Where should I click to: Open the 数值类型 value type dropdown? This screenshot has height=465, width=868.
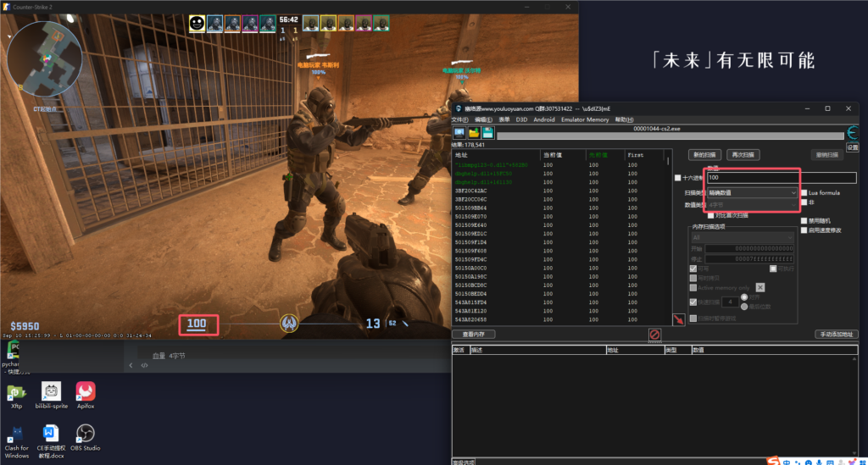[x=751, y=203]
